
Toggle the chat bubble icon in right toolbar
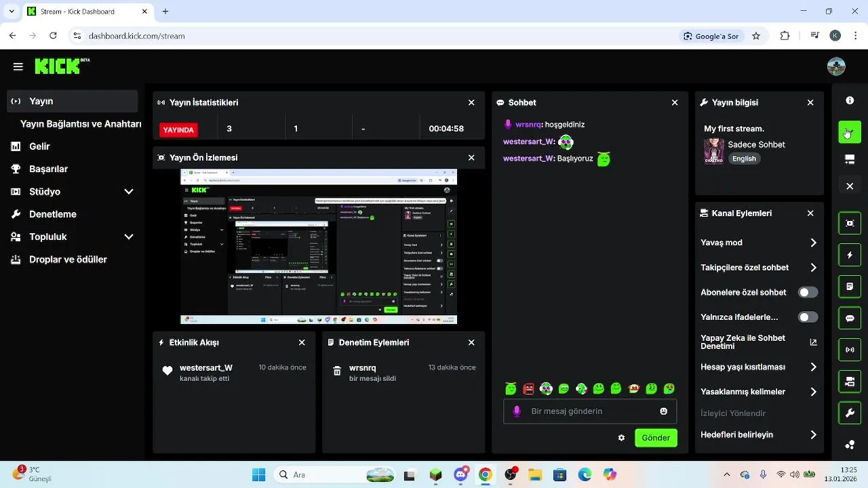(x=850, y=318)
